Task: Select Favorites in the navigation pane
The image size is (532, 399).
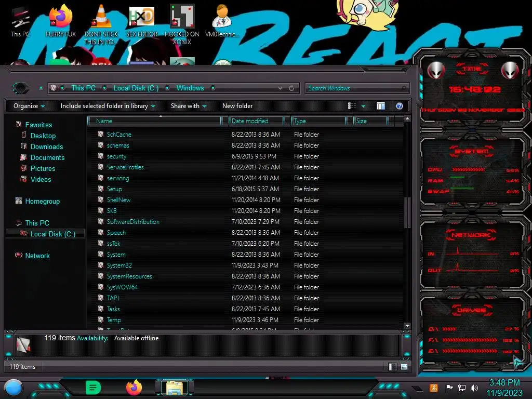Action: pos(38,125)
